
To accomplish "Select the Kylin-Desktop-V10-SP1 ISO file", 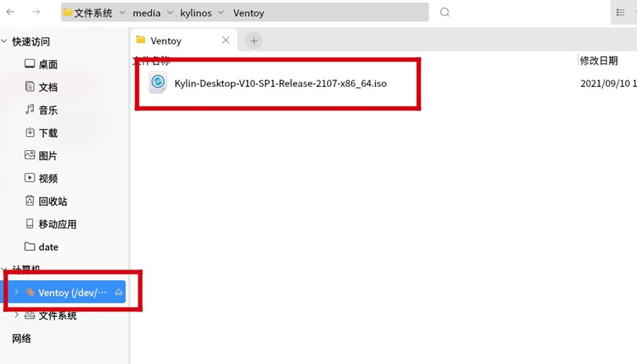I will click(x=280, y=83).
